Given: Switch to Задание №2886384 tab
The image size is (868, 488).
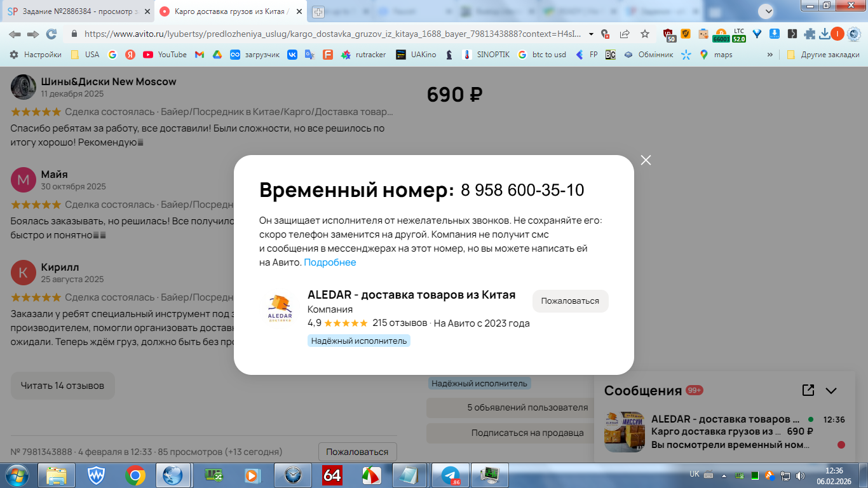Looking at the screenshot, I should pos(78,11).
